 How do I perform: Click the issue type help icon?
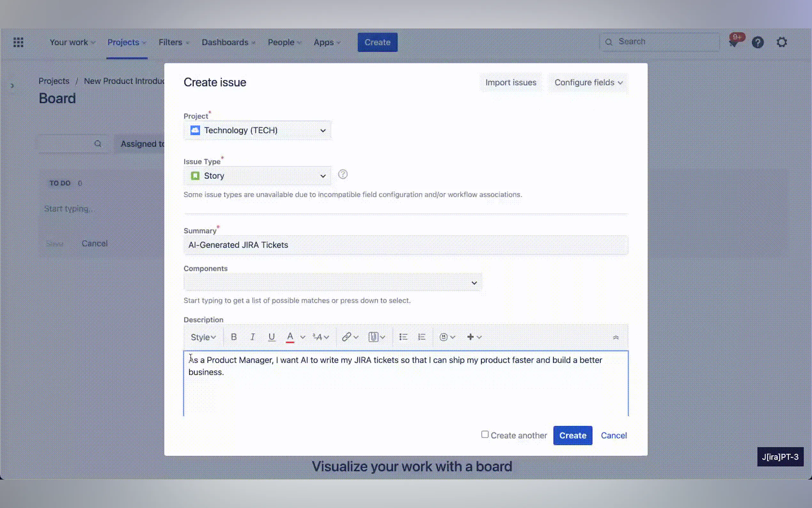click(x=342, y=174)
